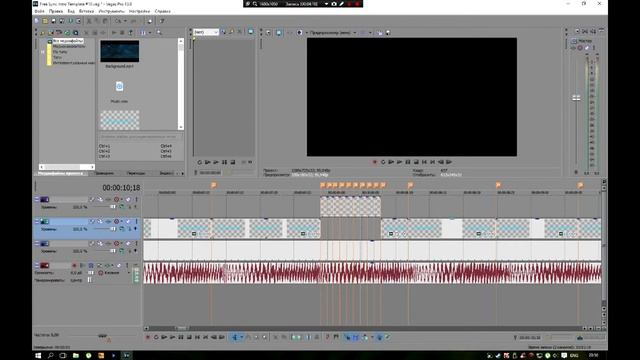Open Windows Start menu
Screen dimensions: 640x360
point(38,356)
